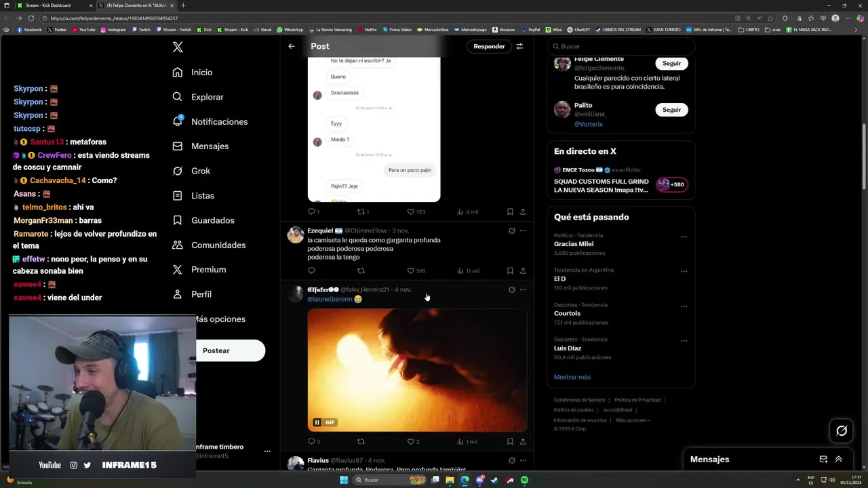Viewport: 868px width, 488px height.
Task: Bookmark Ezequiel's post
Action: (x=510, y=270)
